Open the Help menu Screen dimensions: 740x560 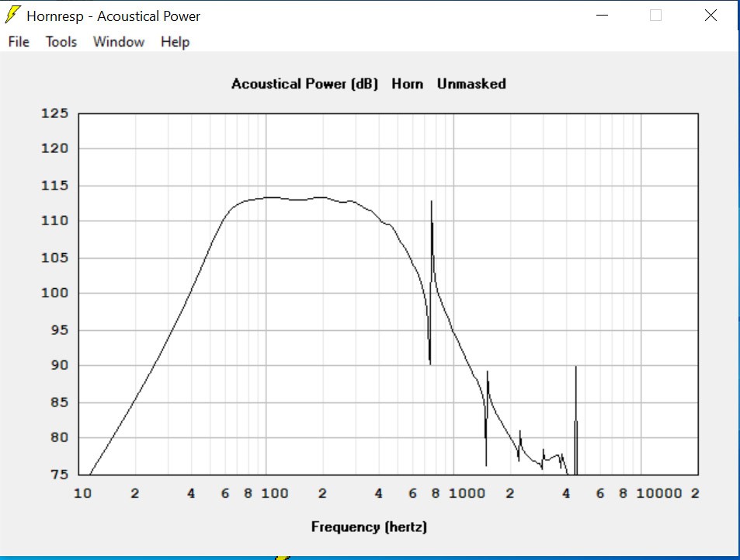(175, 42)
